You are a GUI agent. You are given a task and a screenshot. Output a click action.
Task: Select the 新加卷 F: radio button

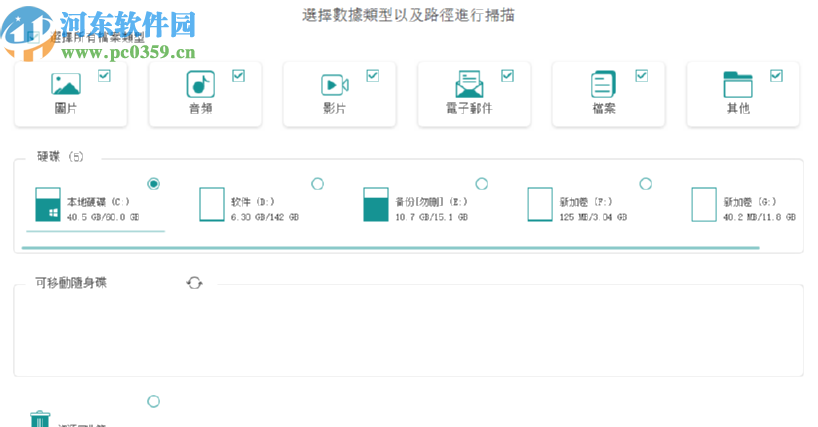(x=645, y=184)
